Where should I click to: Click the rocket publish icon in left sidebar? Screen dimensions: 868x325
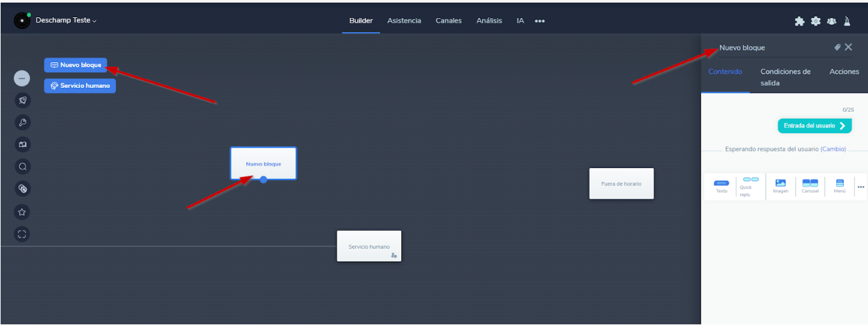pos(22,100)
